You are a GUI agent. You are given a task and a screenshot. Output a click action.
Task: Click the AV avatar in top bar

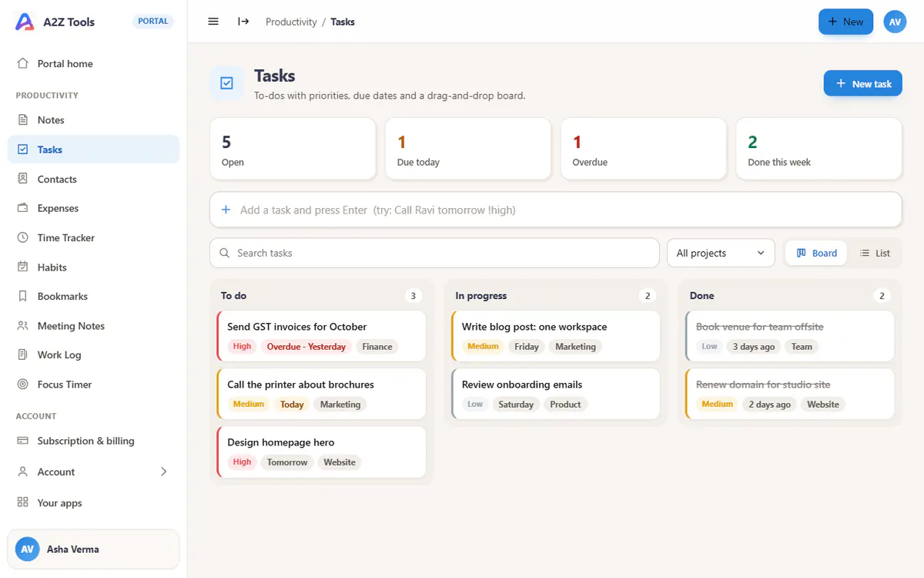(895, 22)
